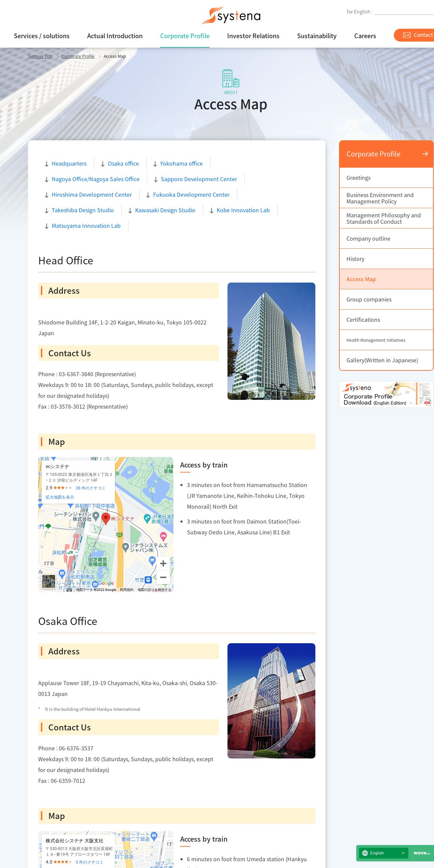Image resolution: width=434 pixels, height=868 pixels.
Task: Click the down-arrow icon beside Sapporo Development Center
Action: (x=156, y=179)
